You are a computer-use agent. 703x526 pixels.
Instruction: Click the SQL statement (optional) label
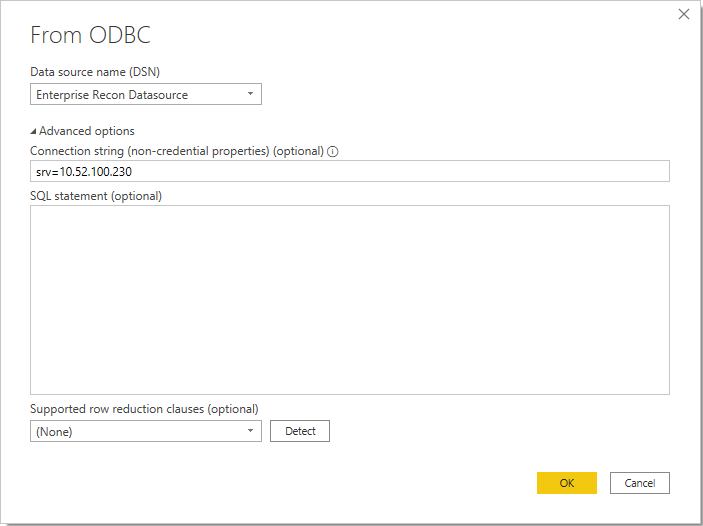96,195
